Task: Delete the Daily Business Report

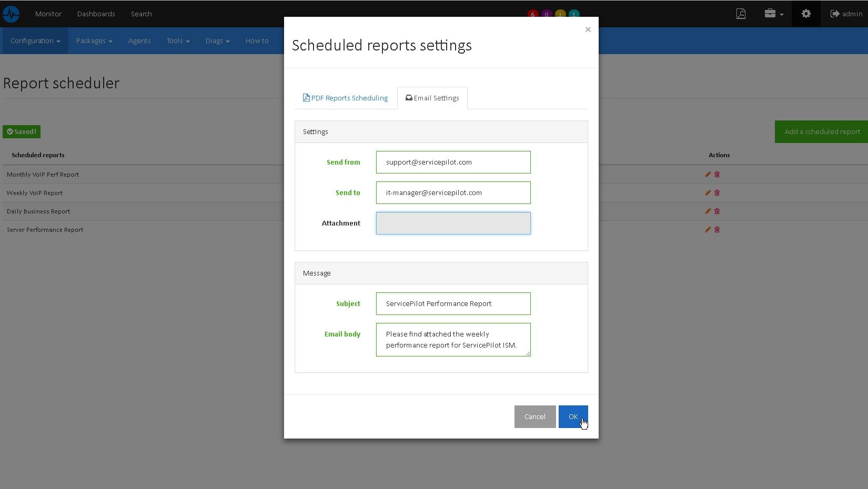Action: (x=717, y=211)
